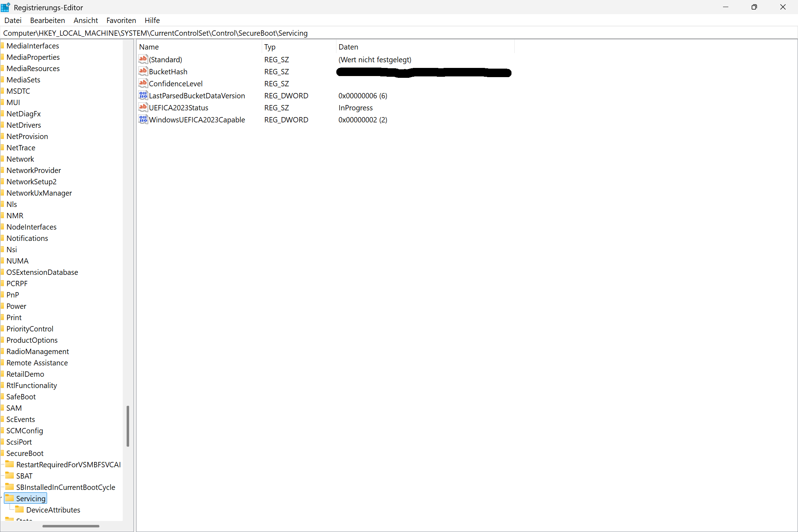The height and width of the screenshot is (532, 798).
Task: Select the SecureBoot key in tree
Action: click(25, 453)
